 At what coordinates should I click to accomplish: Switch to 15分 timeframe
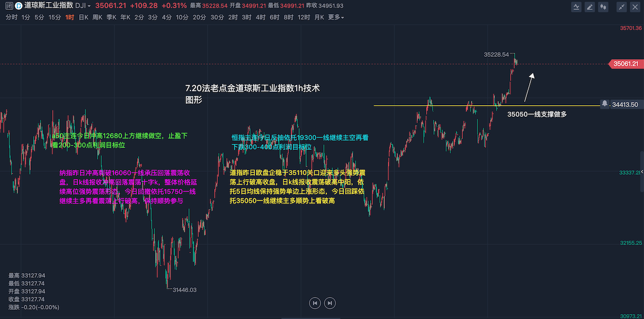coord(54,17)
